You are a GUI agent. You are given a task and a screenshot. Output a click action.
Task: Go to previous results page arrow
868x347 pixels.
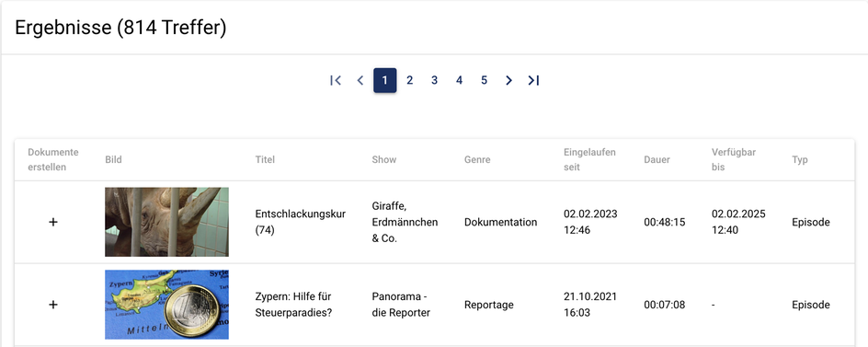point(360,80)
